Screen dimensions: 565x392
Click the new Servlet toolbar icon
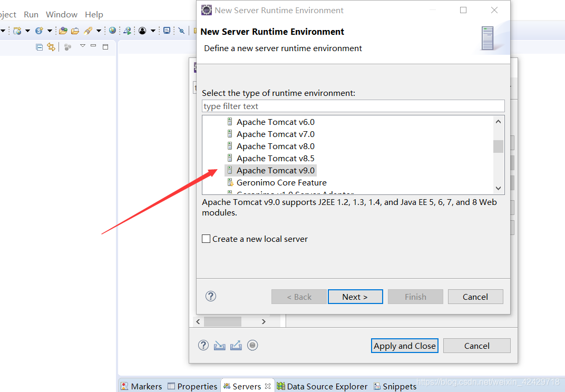point(39,31)
